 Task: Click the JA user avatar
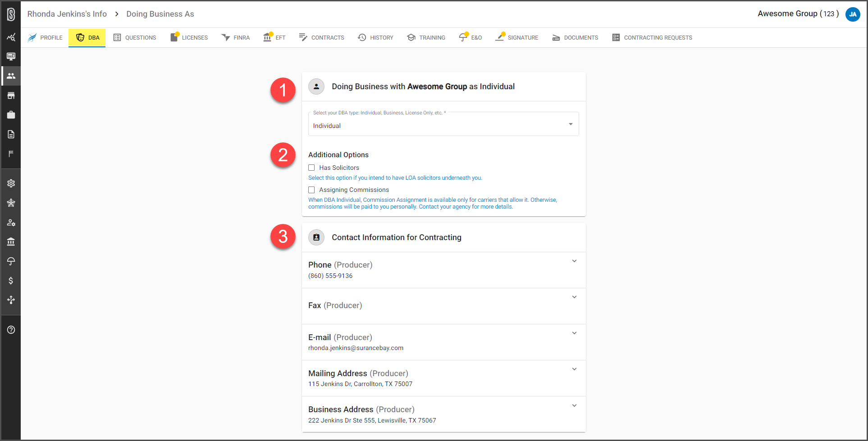(x=853, y=14)
